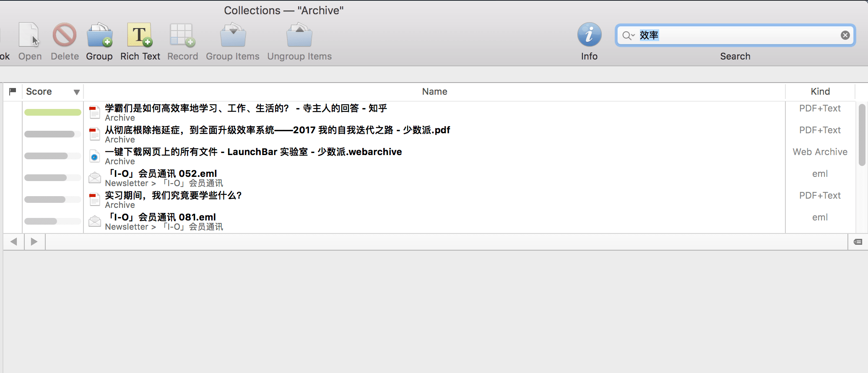Select the 「I-O」会员通讯 052.eml result

(x=163, y=174)
